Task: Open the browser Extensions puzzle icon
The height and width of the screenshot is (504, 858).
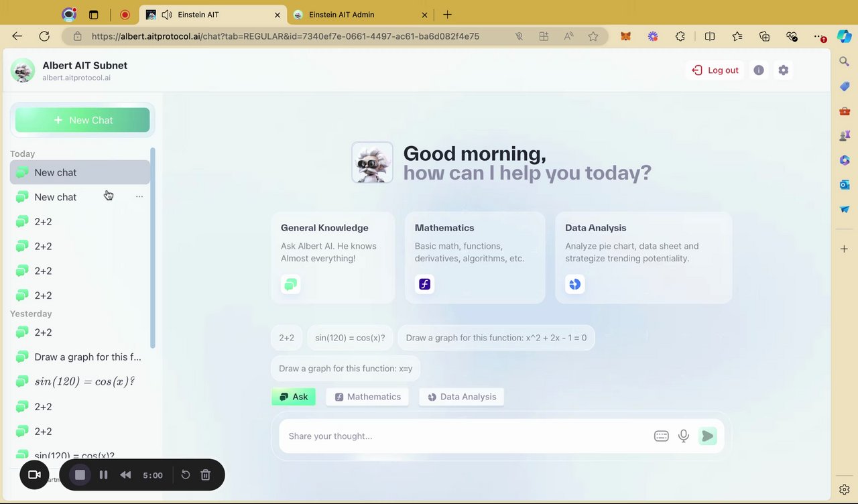Action: pos(680,36)
